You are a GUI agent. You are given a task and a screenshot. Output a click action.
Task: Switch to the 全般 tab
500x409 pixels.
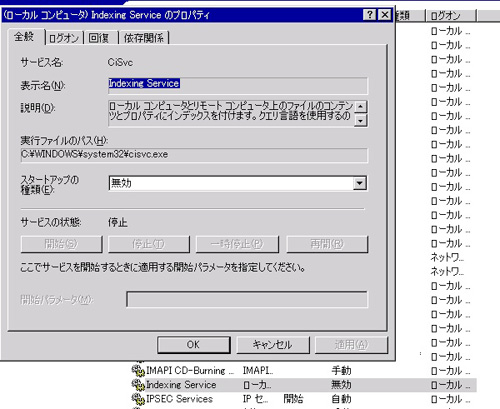point(25,36)
